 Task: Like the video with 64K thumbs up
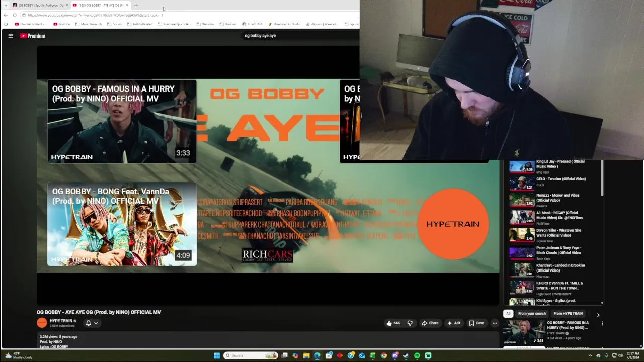(393, 323)
